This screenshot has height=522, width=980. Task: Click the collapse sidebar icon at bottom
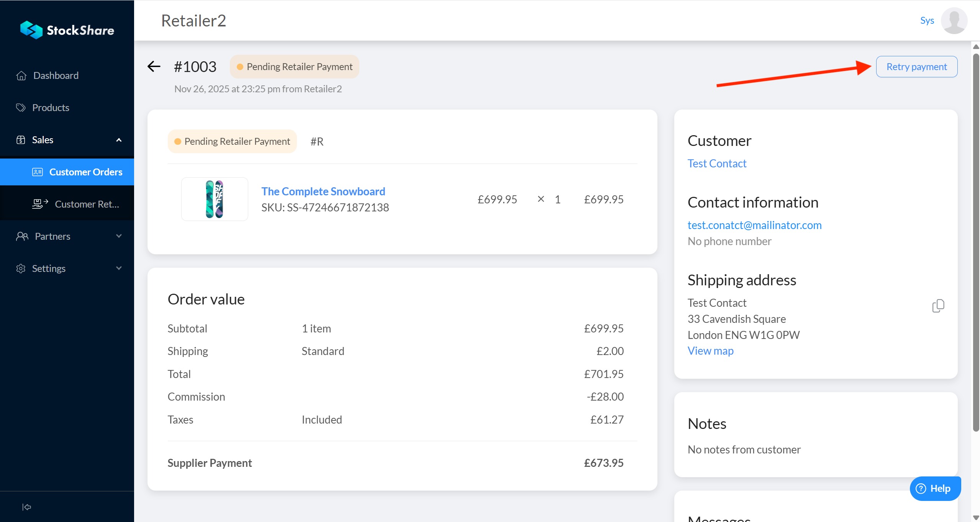(26, 507)
